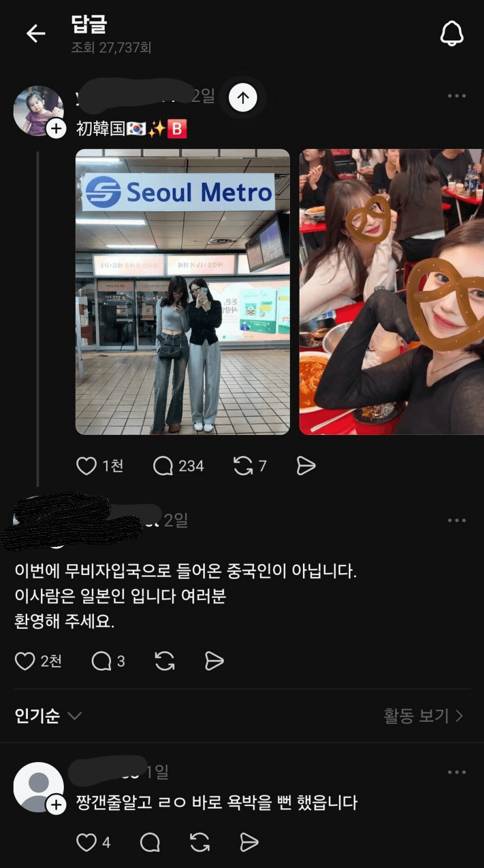Open 활동 보기 activity view

point(424,715)
